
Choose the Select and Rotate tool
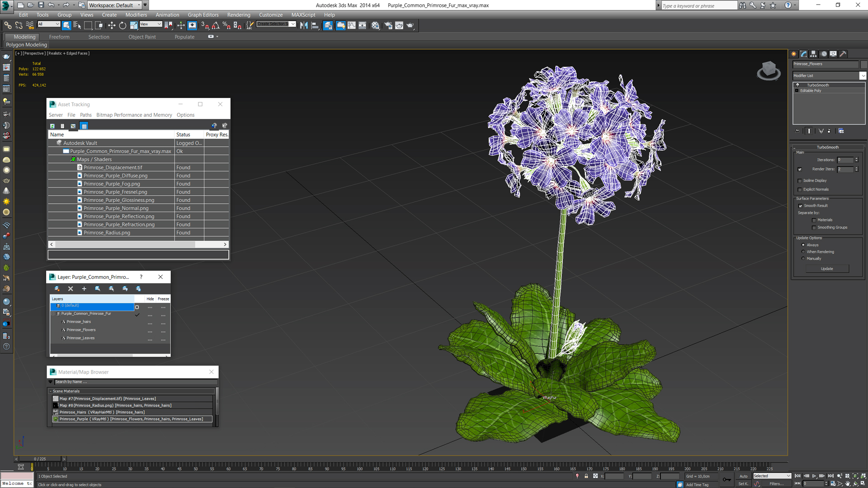point(123,25)
